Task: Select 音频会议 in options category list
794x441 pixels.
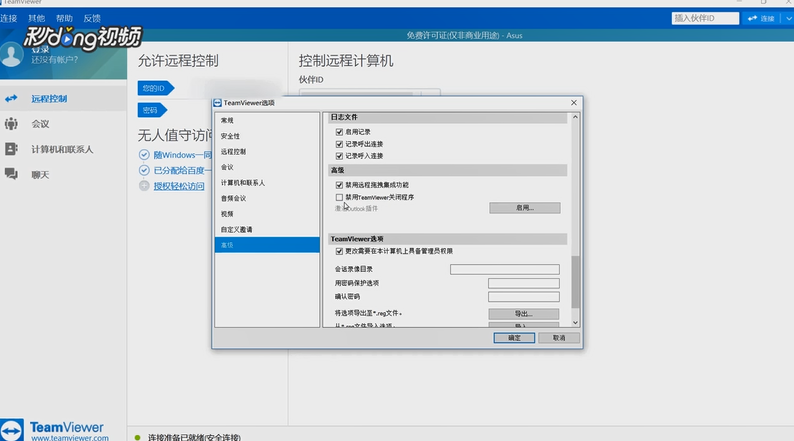Action: pyautogui.click(x=267, y=198)
